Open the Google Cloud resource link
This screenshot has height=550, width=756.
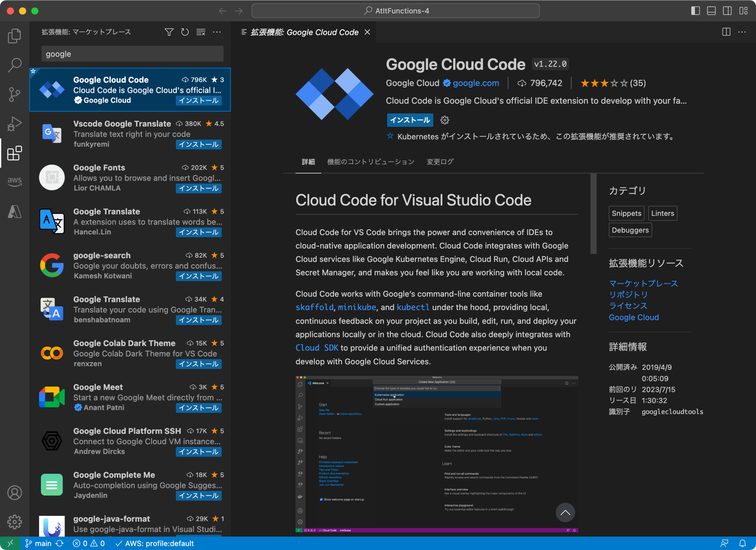pos(633,317)
